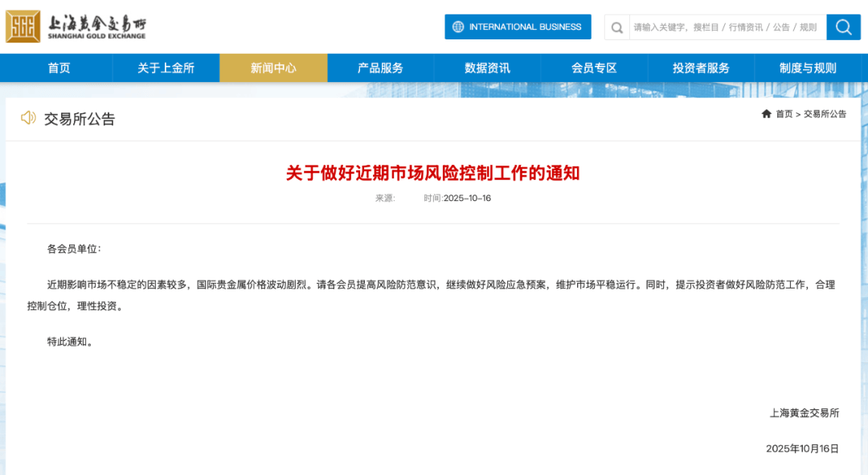Open the 会员专区 navigation menu

click(x=594, y=68)
